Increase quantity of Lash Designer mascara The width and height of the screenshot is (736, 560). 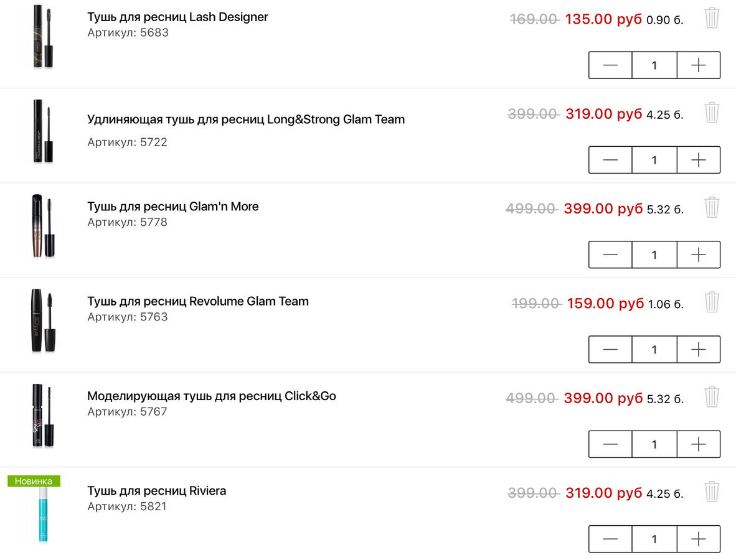(x=699, y=65)
